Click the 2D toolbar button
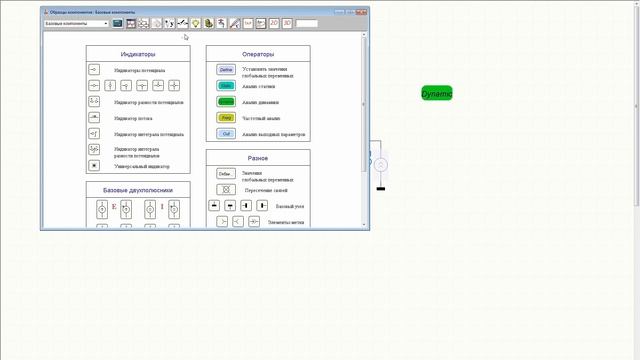 point(274,24)
